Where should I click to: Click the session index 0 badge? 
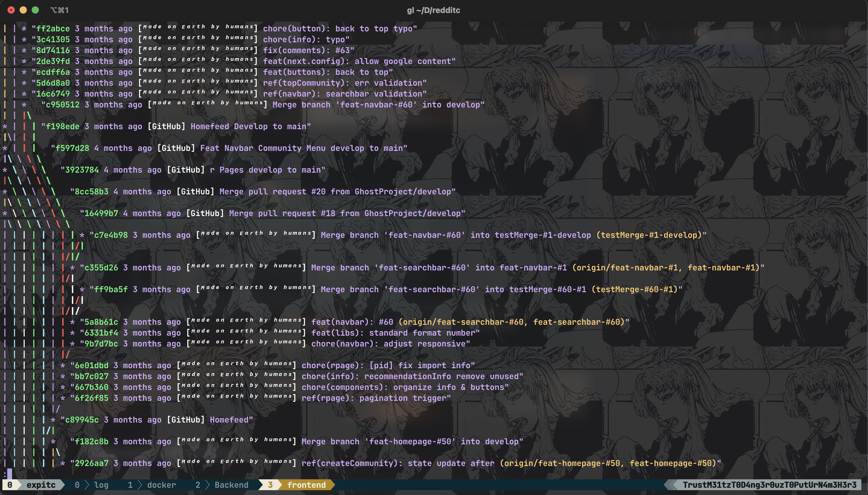tap(10, 485)
